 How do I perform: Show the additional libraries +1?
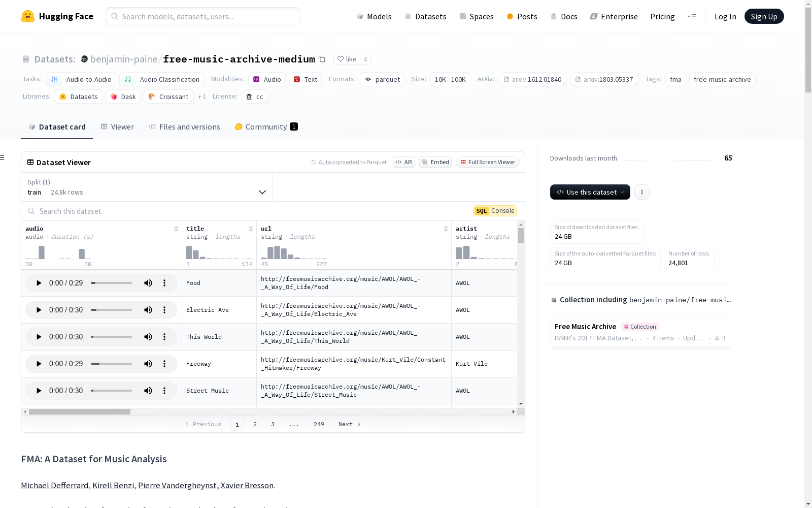click(x=202, y=97)
